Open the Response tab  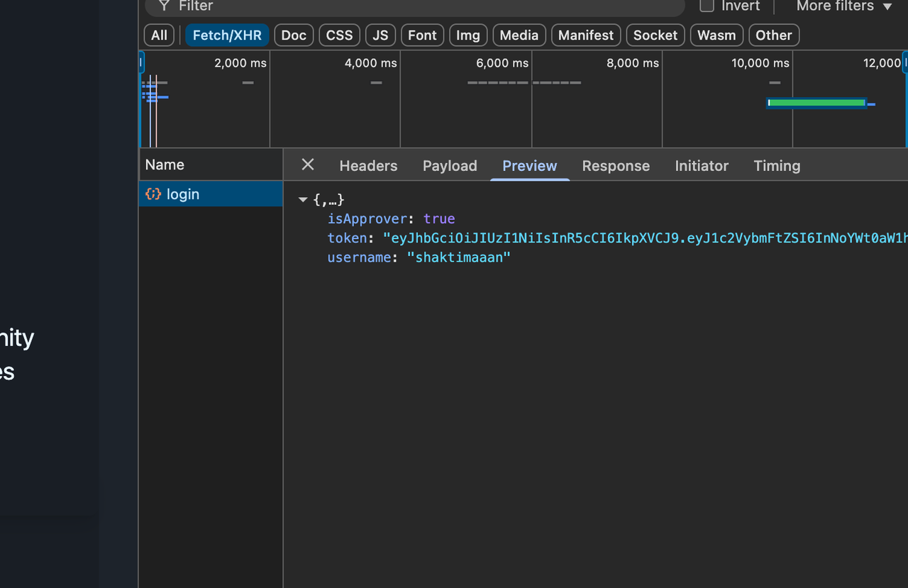pos(616,165)
